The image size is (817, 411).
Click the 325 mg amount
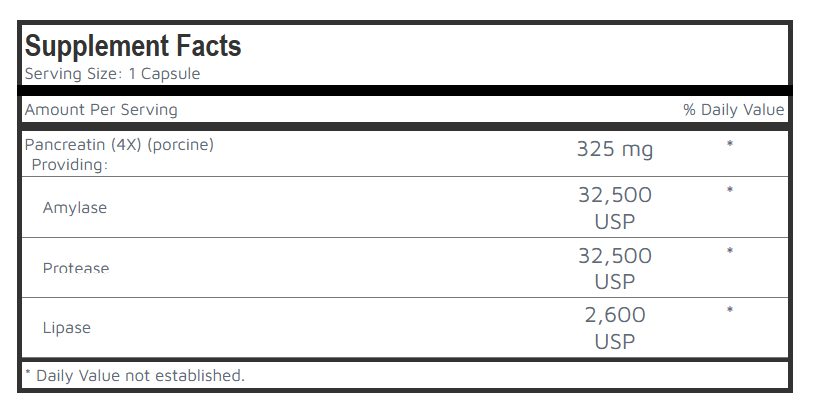pos(614,150)
